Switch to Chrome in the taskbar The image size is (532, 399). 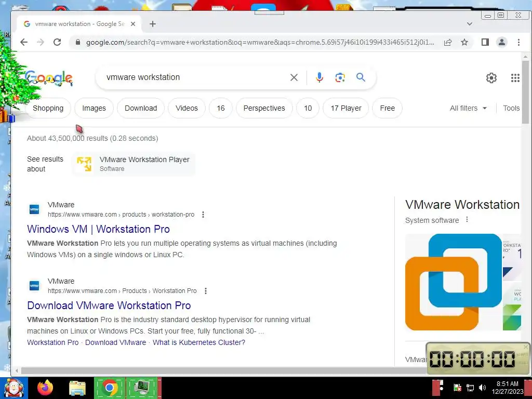pyautogui.click(x=110, y=388)
